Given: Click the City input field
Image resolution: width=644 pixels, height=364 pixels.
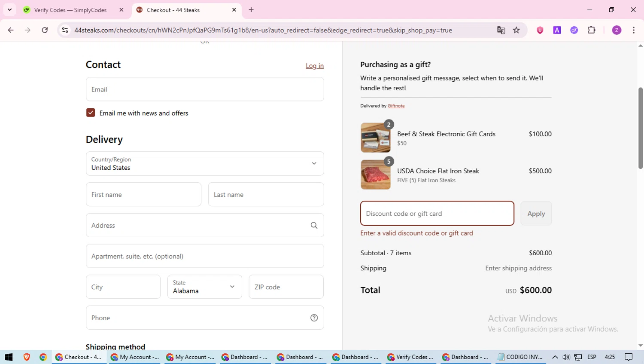Looking at the screenshot, I should point(123,287).
